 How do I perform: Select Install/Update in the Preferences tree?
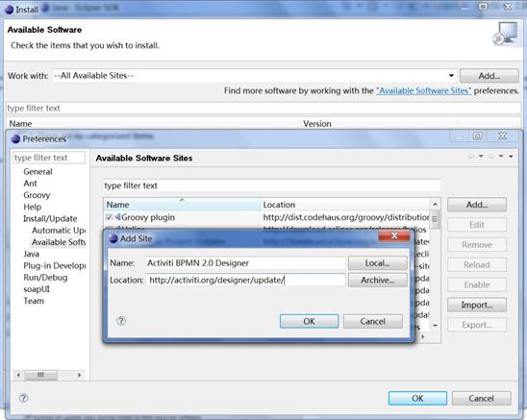[x=50, y=219]
